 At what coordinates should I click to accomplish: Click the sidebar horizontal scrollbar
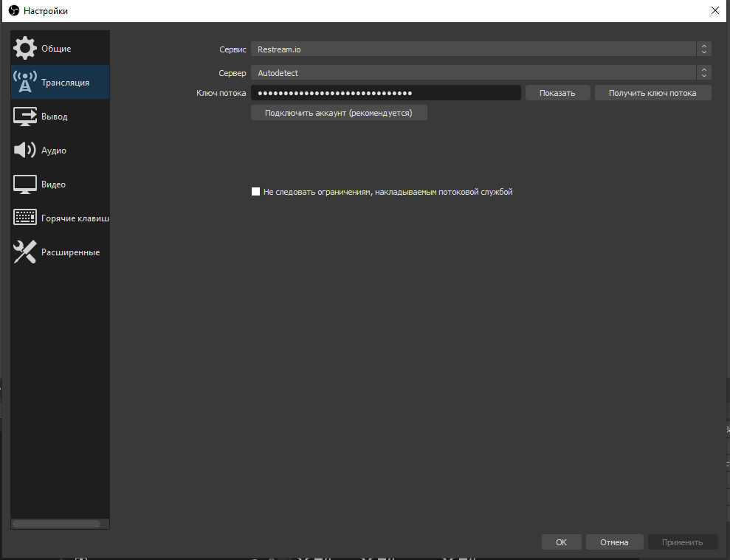click(56, 524)
